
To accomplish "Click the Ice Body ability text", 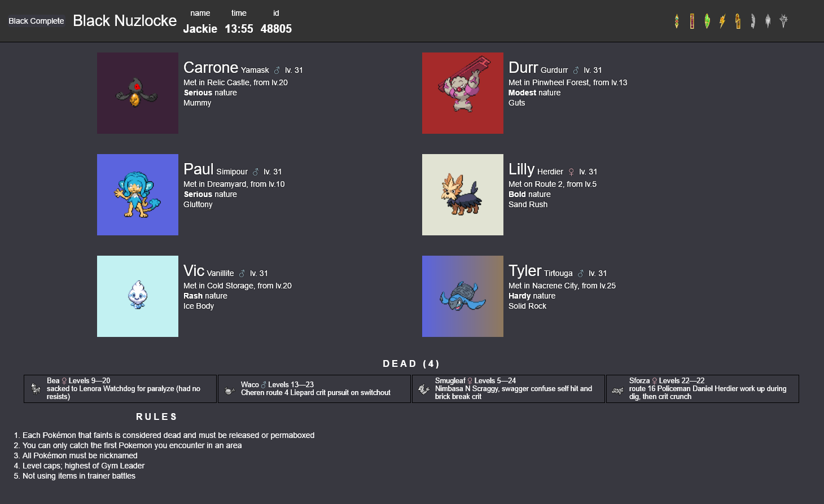I will (x=199, y=306).
